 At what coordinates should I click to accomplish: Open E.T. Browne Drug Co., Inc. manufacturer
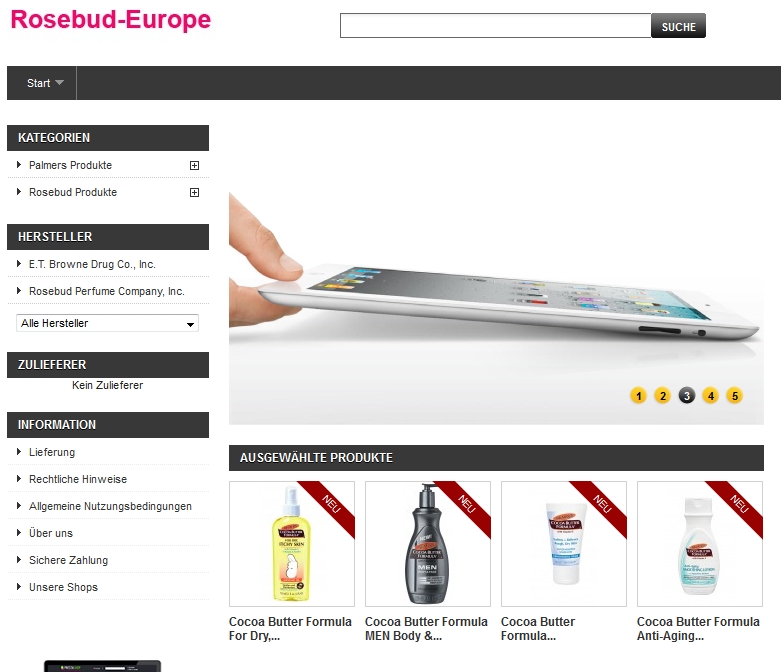(92, 265)
